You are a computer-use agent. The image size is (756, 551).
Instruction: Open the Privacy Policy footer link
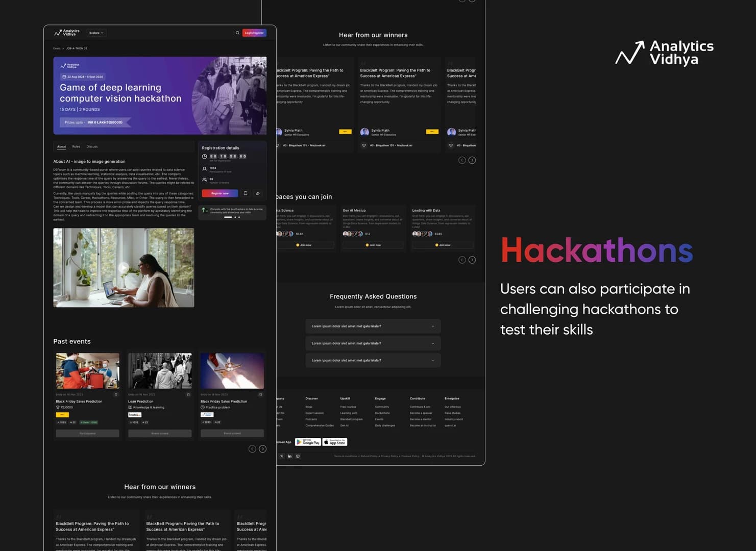(x=389, y=456)
